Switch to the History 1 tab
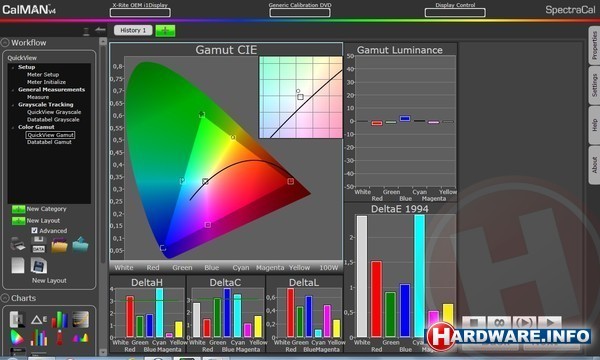 pyautogui.click(x=133, y=30)
